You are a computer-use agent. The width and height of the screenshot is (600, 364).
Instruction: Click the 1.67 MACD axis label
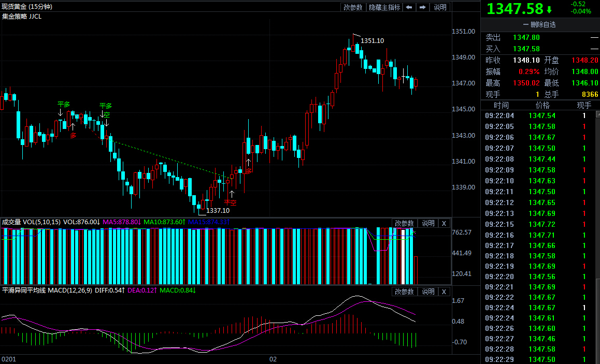(459, 301)
